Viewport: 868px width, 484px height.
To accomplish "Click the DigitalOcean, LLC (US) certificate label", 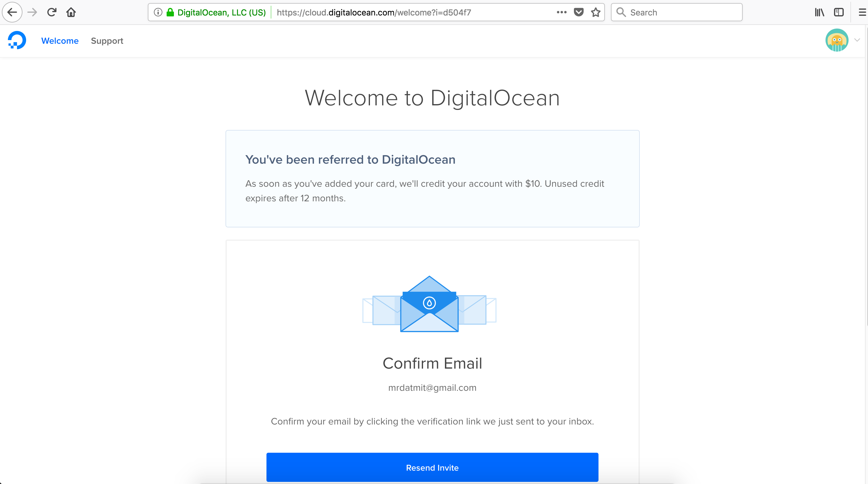I will 221,12.
